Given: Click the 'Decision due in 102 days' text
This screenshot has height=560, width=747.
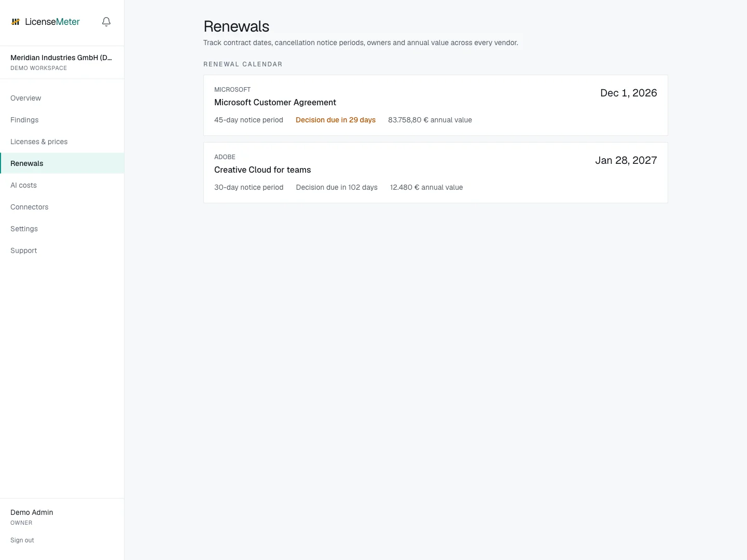Looking at the screenshot, I should (x=337, y=187).
